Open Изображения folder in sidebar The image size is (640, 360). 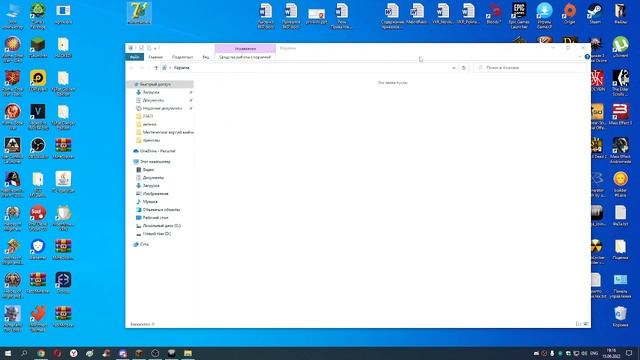click(155, 193)
